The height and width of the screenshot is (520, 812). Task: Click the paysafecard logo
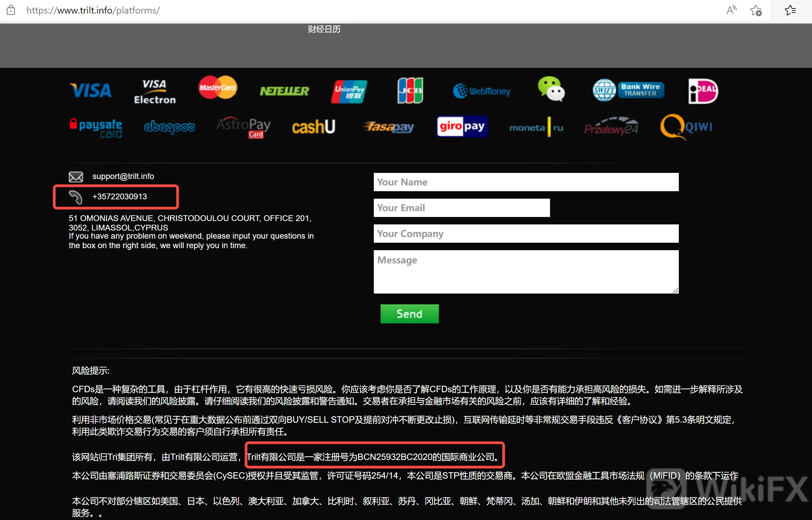pyautogui.click(x=96, y=128)
